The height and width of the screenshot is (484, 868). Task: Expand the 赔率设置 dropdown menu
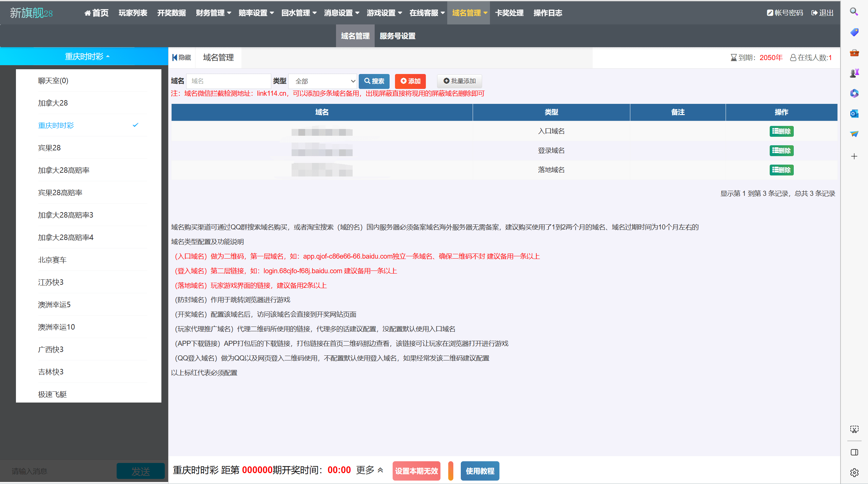point(256,13)
